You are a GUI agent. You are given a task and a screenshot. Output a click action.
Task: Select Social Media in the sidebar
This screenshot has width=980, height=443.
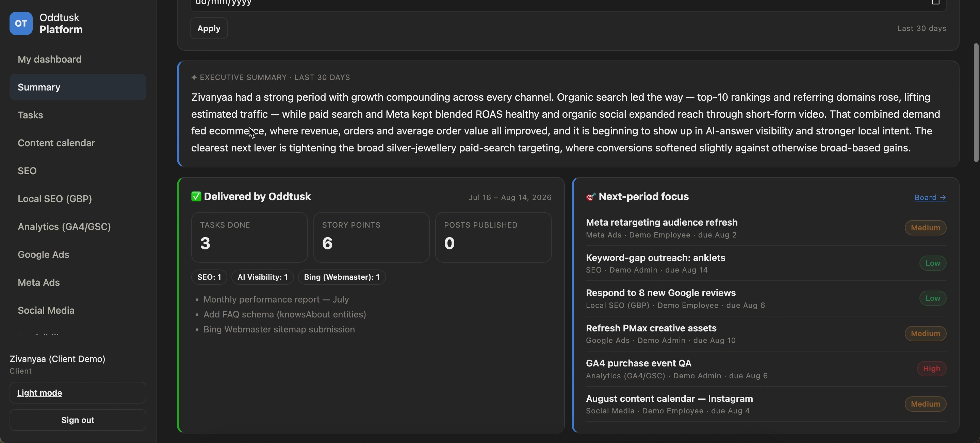coord(78,310)
